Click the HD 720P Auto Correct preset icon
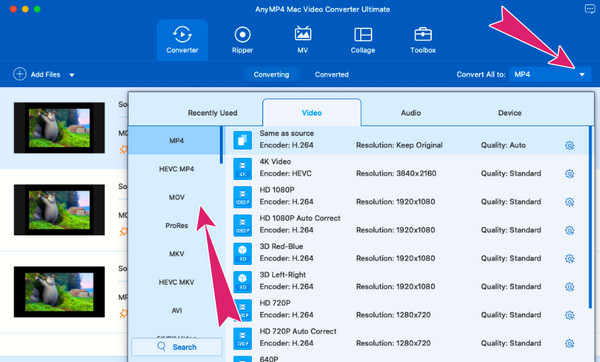Viewport: 600px width, 362px height. pos(242,338)
